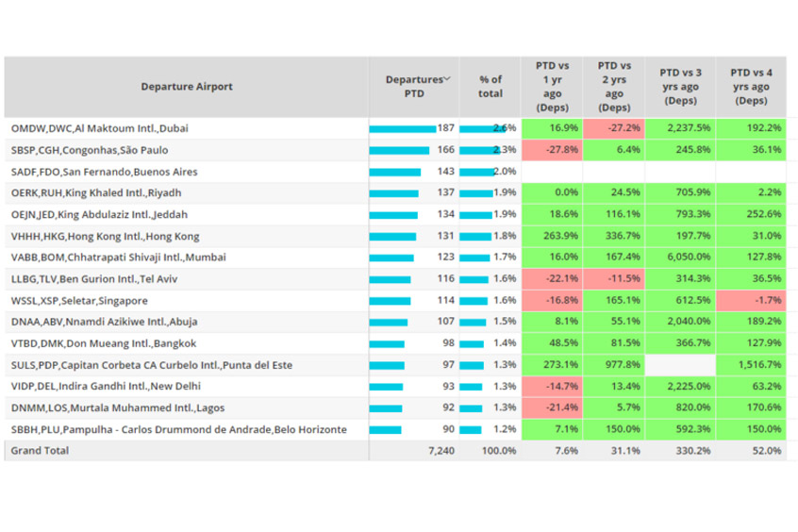Click the blue departures bar showing 187
798x532 pixels.
(x=403, y=128)
